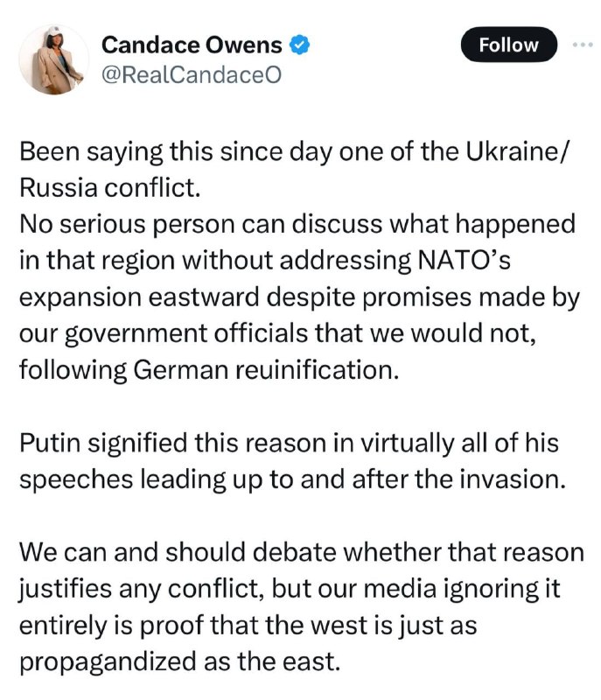Open the @RealCandaceO handle link
The height and width of the screenshot is (700, 601).
click(192, 74)
